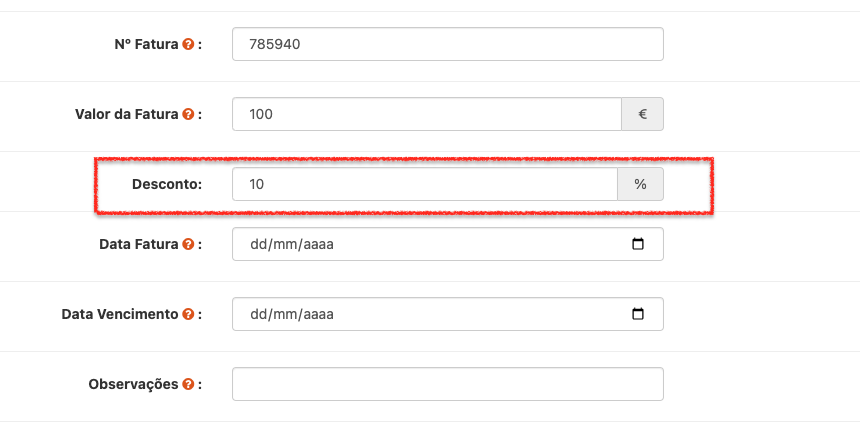The height and width of the screenshot is (425, 860).
Task: Click the Data Vencimento date field
Action: click(420, 314)
